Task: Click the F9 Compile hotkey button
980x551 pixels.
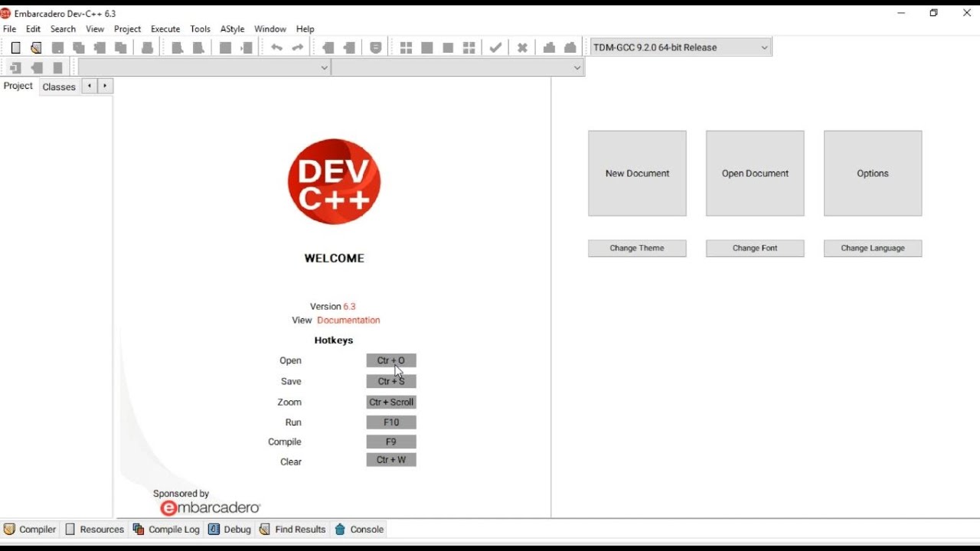Action: coord(391,442)
